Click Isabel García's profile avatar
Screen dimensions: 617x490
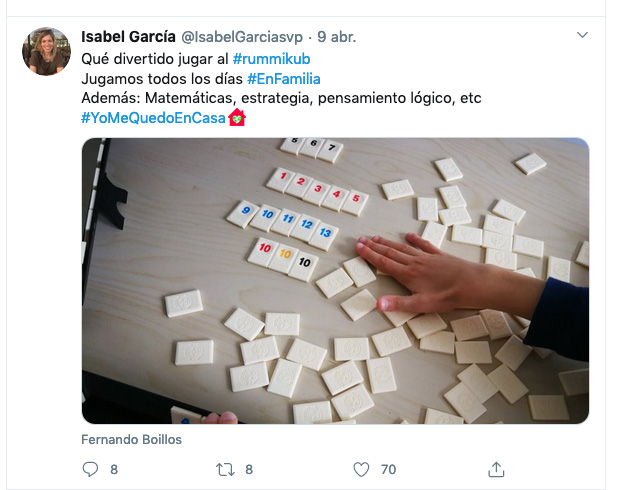(x=46, y=51)
